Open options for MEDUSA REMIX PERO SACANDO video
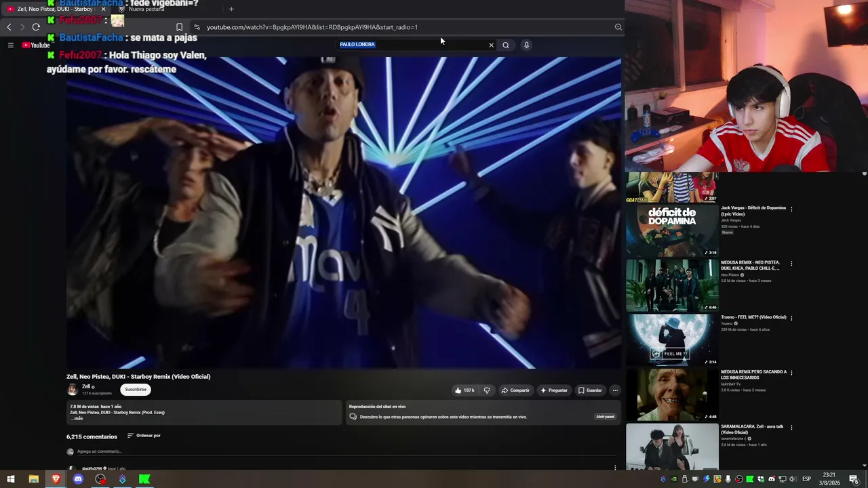Viewport: 868px width, 488px height. tap(791, 373)
